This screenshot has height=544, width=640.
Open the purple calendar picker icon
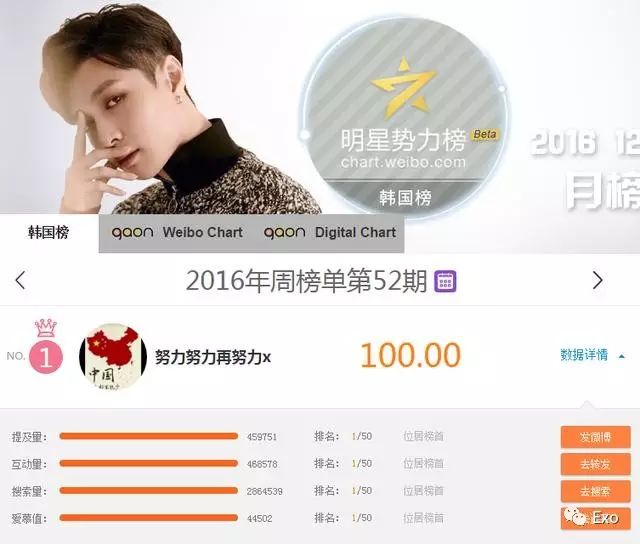[x=445, y=281]
